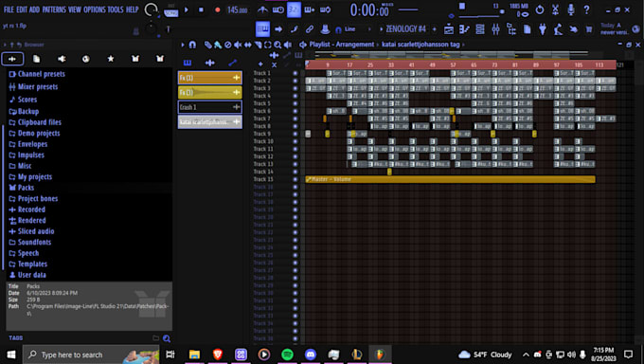
Task: Click the stamp tool icon in toolbar
Action: coord(325,29)
